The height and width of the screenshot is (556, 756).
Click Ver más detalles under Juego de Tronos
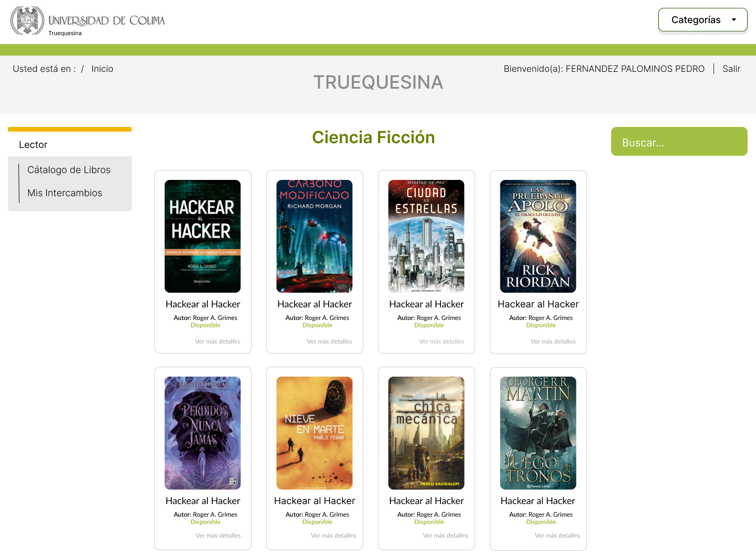pyautogui.click(x=557, y=536)
